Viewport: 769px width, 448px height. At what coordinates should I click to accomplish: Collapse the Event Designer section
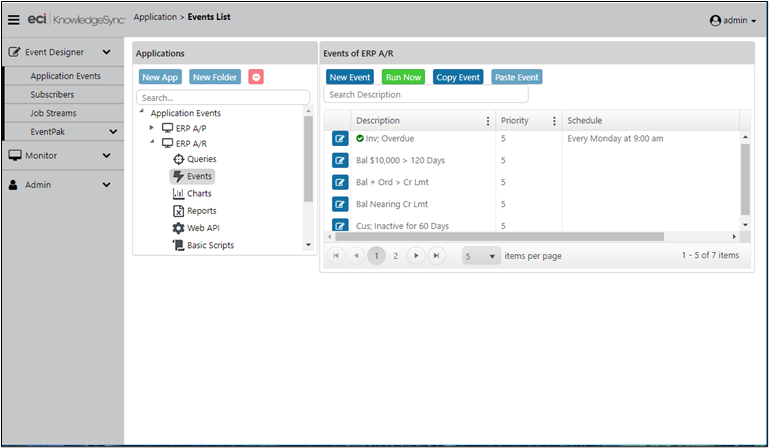tap(106, 52)
